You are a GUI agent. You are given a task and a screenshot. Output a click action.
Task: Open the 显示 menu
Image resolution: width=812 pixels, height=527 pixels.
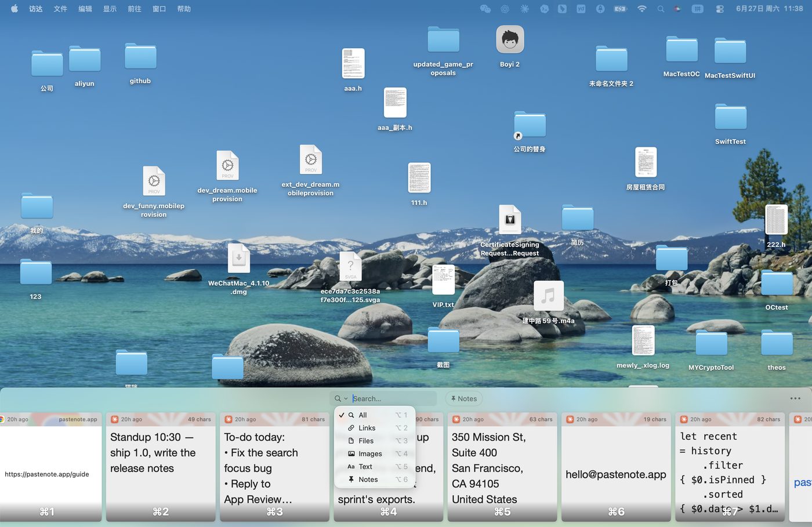(x=110, y=9)
